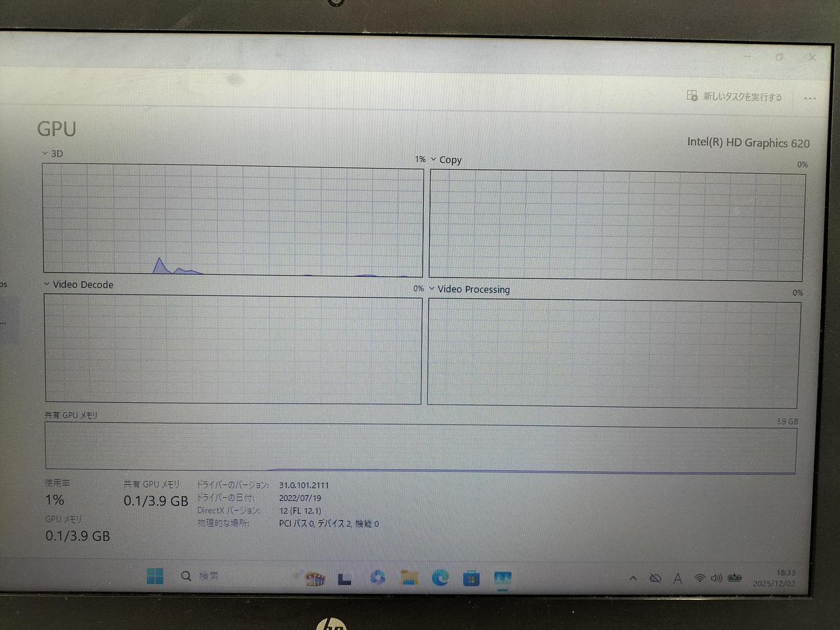Click the volume speaker tray icon

click(716, 578)
